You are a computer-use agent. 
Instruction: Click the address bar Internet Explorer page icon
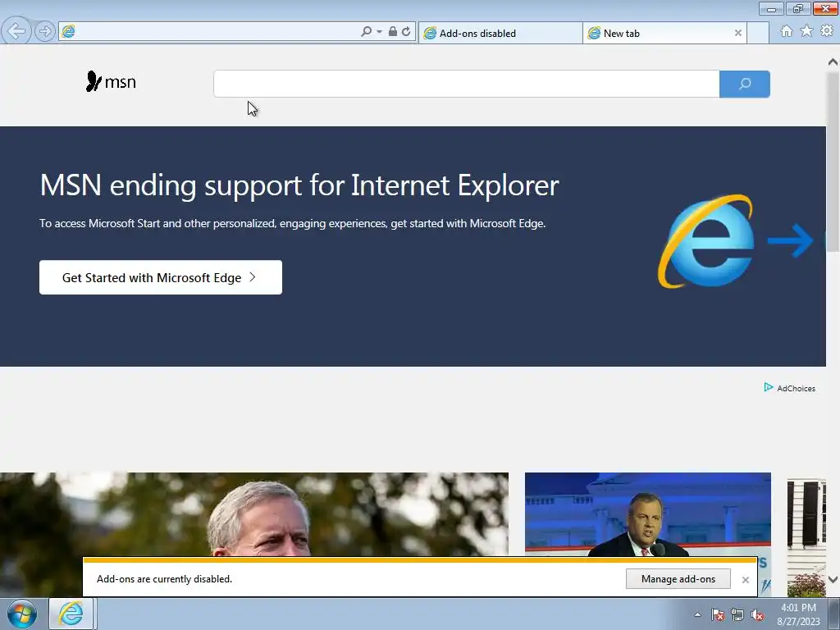tap(69, 32)
